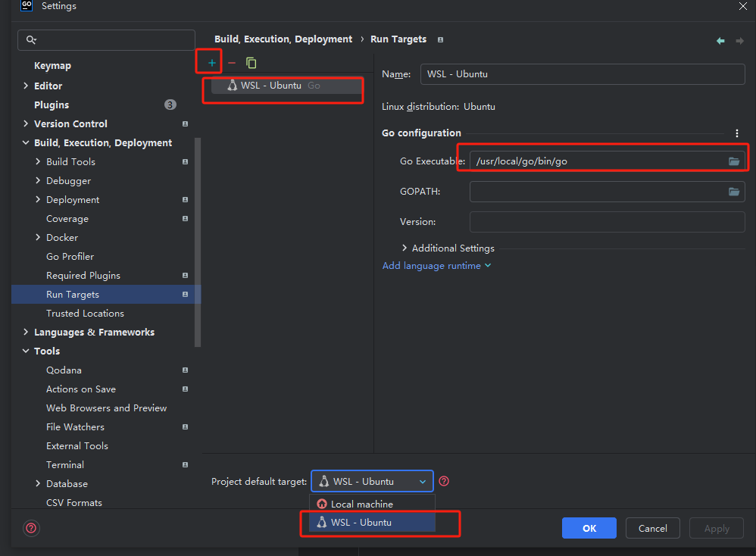Expand the Build Tools node
Screen dimensions: 756x556
coord(38,161)
